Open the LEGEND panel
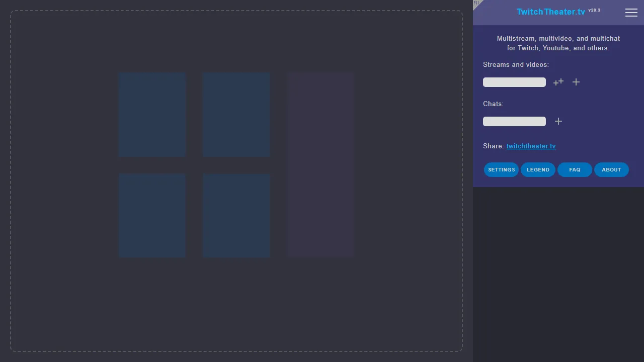Screen dimensions: 644x362 click(538, 169)
